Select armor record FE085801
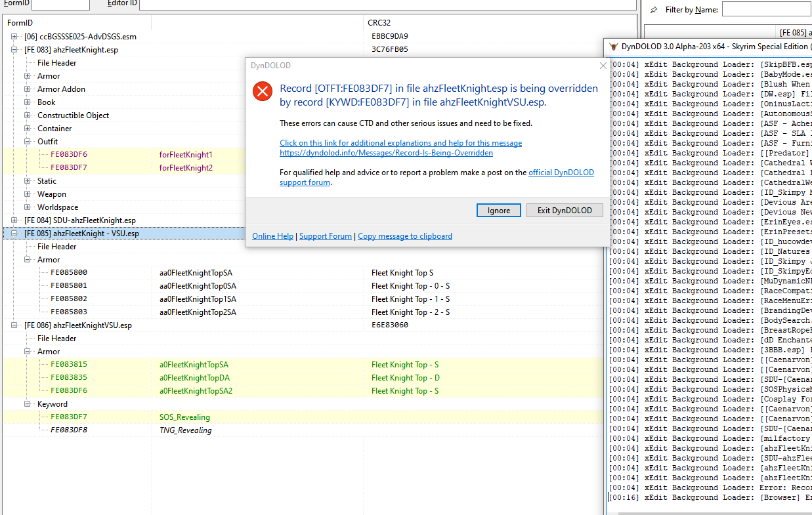Screen dimensions: 812x515 pyautogui.click(x=69, y=286)
